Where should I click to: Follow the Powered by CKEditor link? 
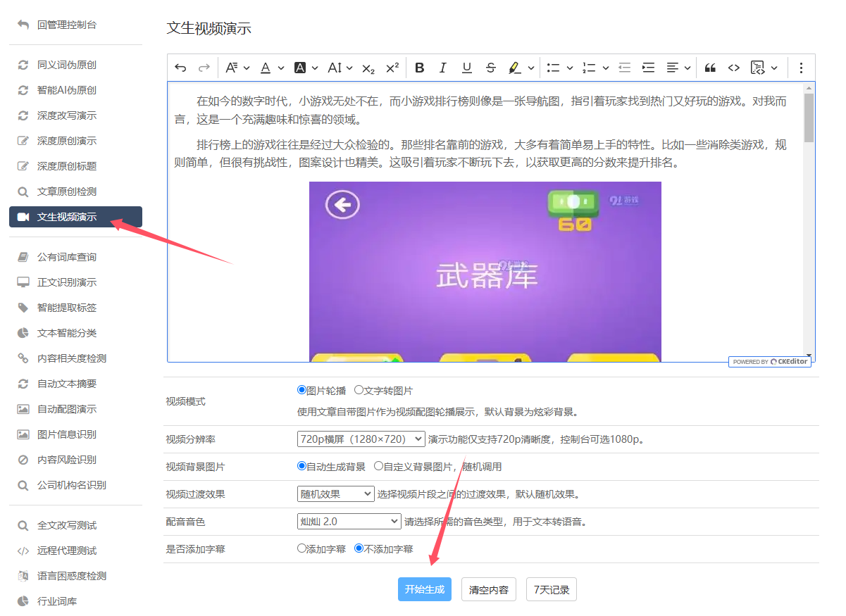point(770,362)
